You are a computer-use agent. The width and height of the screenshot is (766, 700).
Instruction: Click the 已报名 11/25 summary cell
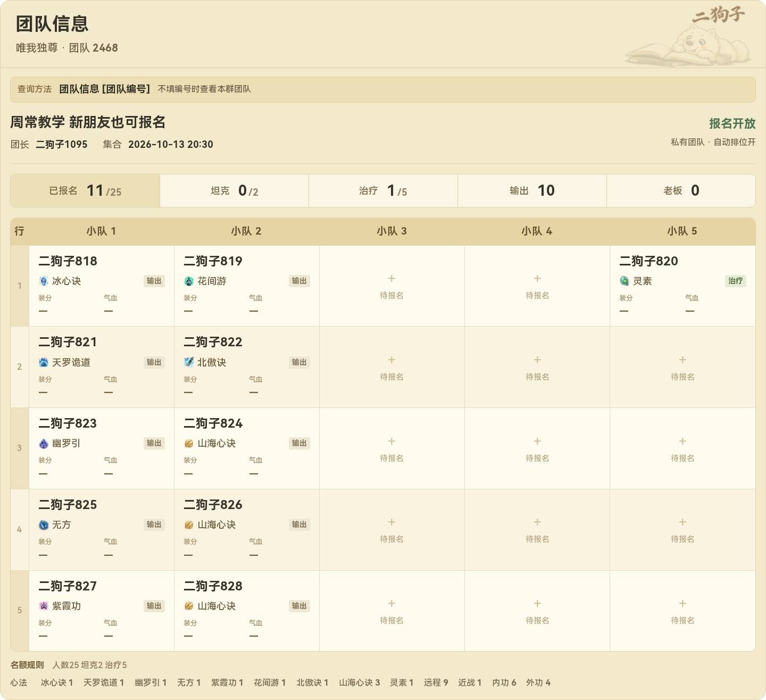pos(85,190)
